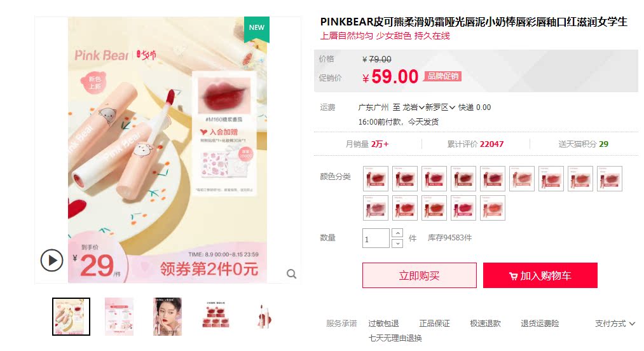Open the second product thumbnail
Image resolution: width=644 pixels, height=351 pixels.
[119, 317]
